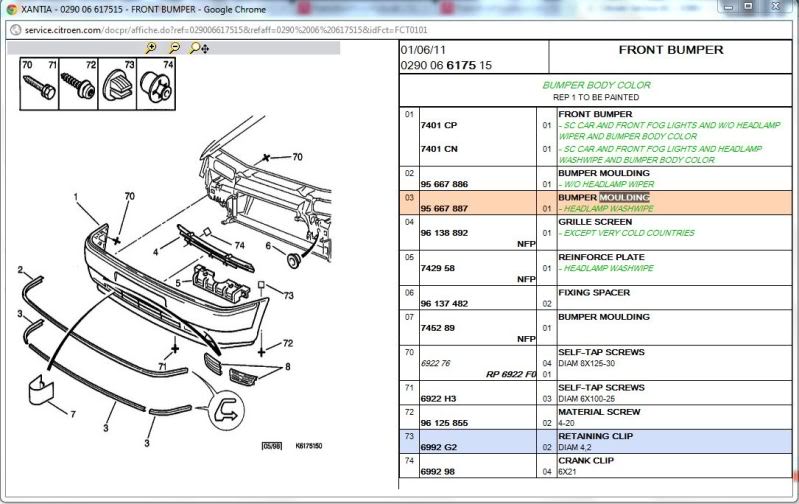Click the page info icon in address bar

click(16, 30)
